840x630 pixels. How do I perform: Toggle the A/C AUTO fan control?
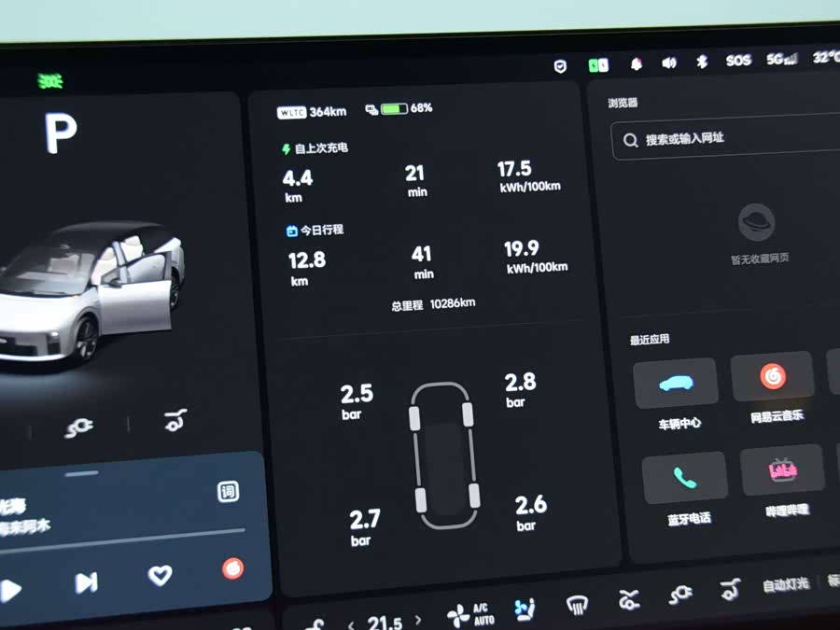pyautogui.click(x=471, y=614)
